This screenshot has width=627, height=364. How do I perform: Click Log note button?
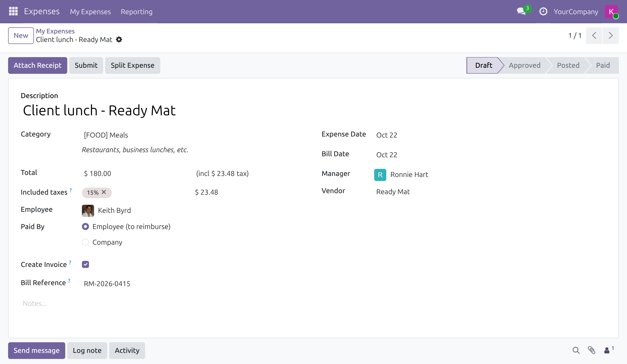coord(87,351)
